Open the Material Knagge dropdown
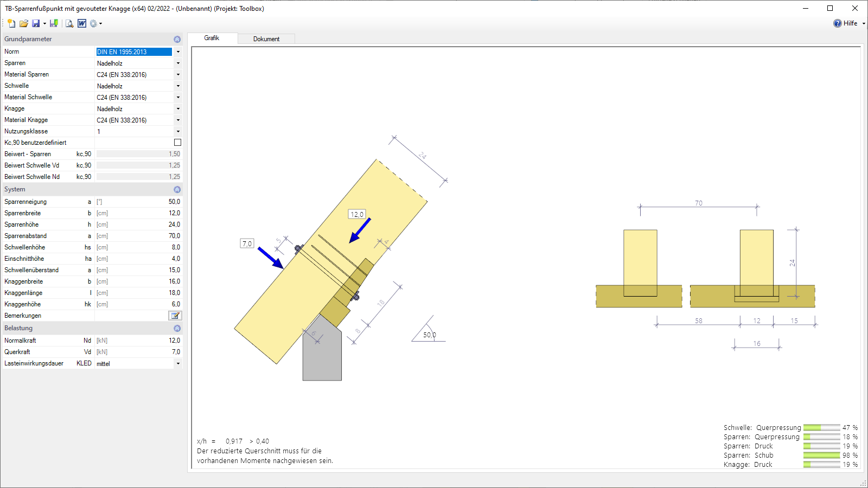The width and height of the screenshot is (868, 488). 178,120
